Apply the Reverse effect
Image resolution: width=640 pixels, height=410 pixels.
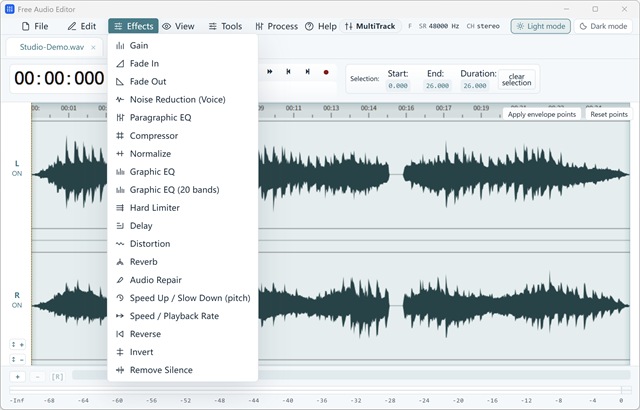tap(182, 334)
